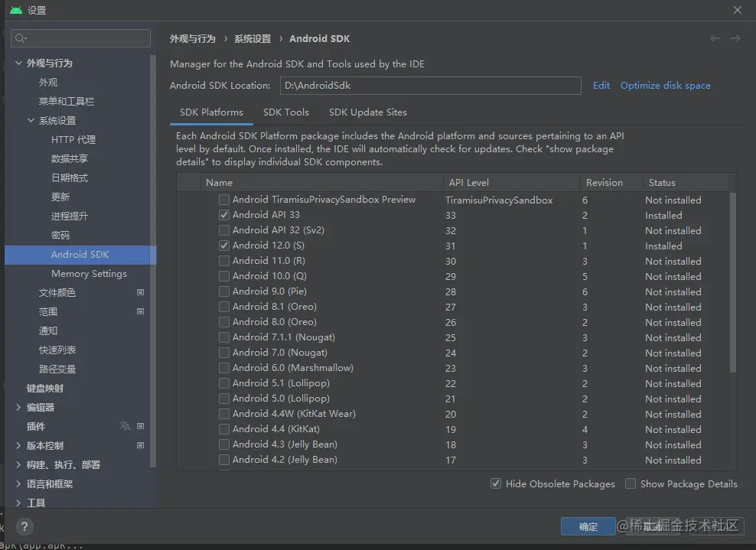
Task: Sort by the Status column header
Action: click(686, 183)
